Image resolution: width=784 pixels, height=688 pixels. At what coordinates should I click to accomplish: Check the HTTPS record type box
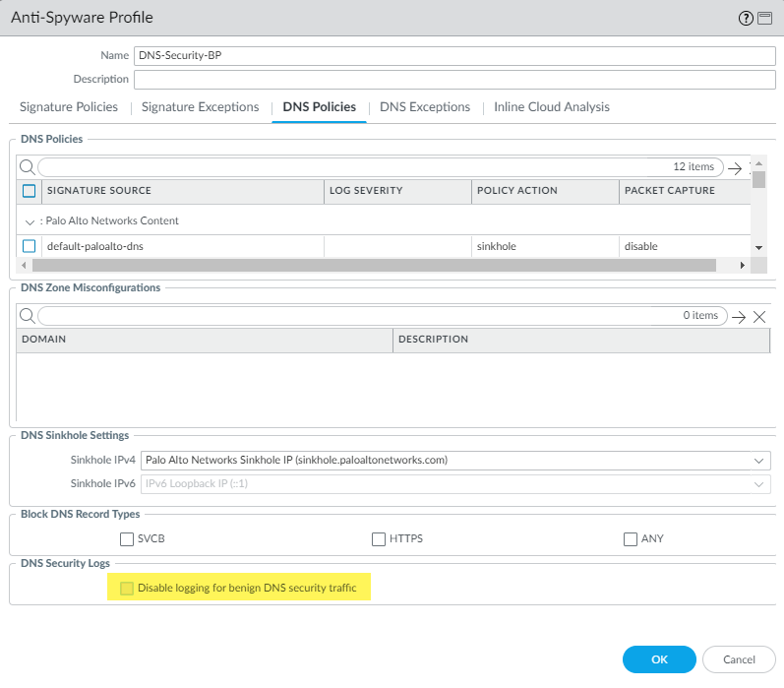tap(378, 539)
